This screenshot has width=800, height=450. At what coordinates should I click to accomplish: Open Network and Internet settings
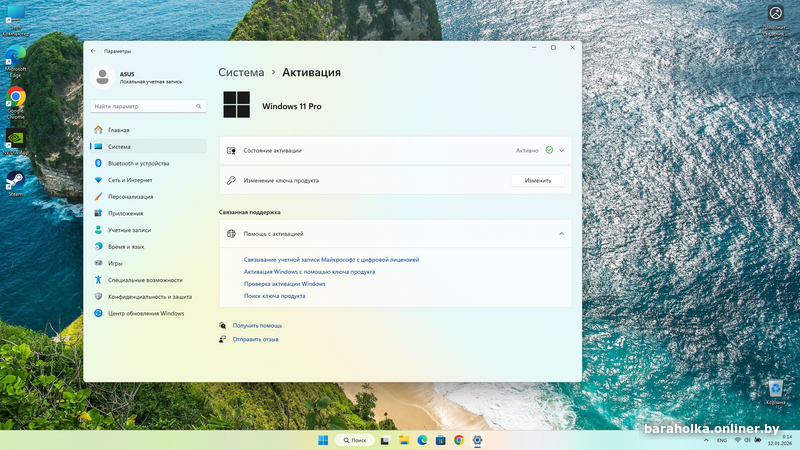(x=130, y=180)
